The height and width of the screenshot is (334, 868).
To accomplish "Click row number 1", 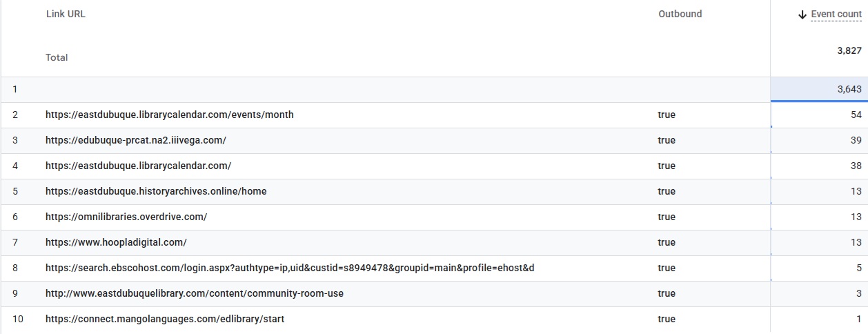I will [x=14, y=89].
